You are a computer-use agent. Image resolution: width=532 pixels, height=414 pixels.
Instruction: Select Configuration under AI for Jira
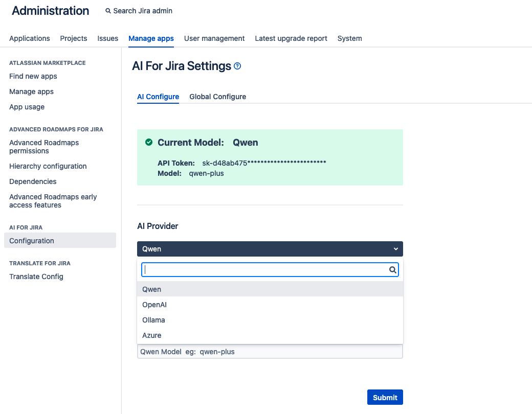pos(60,240)
